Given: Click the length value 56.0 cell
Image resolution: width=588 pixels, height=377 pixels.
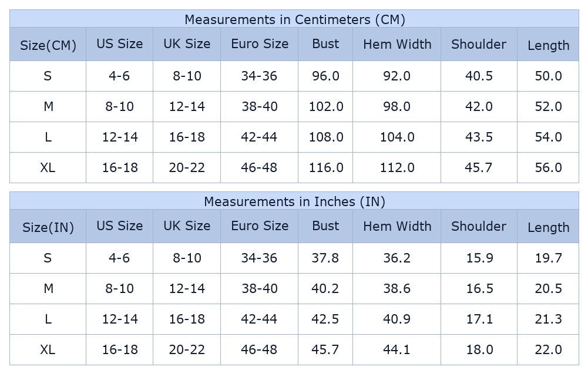Looking at the screenshot, I should coord(548,168).
